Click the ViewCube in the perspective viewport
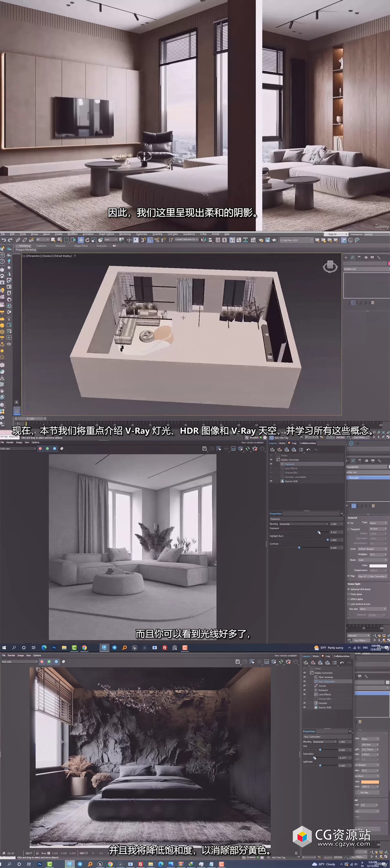The width and height of the screenshot is (390, 868). pyautogui.click(x=330, y=266)
